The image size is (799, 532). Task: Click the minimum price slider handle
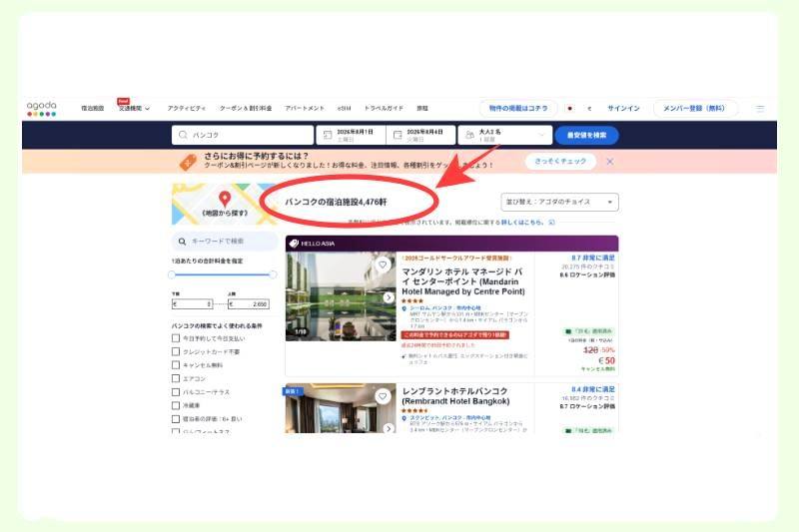tap(172, 274)
